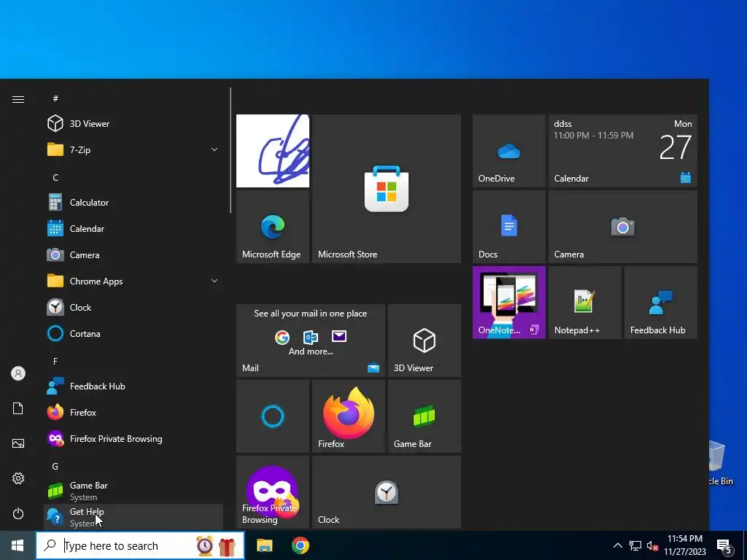Open the Firefox Private Browsing tile

tap(273, 492)
